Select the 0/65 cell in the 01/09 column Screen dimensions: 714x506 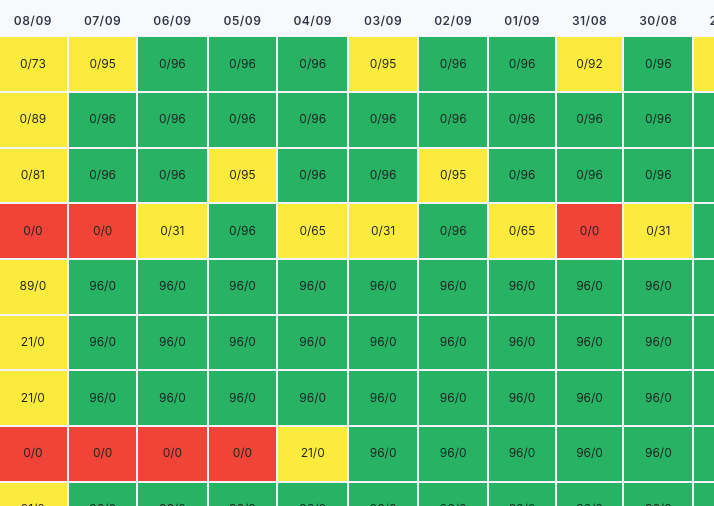coord(522,231)
